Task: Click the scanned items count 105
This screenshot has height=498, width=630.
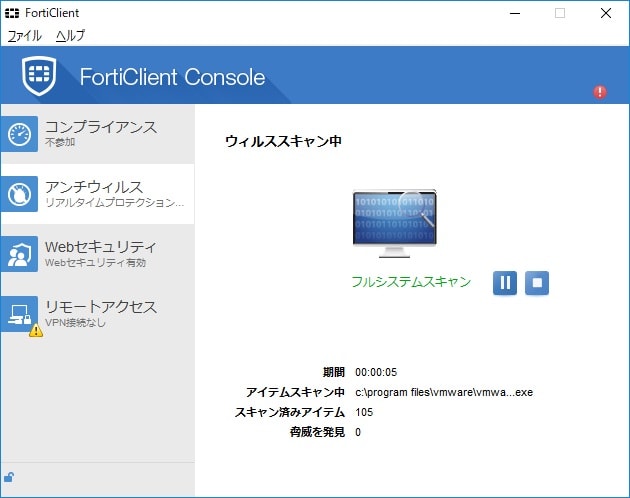Action: 364,412
